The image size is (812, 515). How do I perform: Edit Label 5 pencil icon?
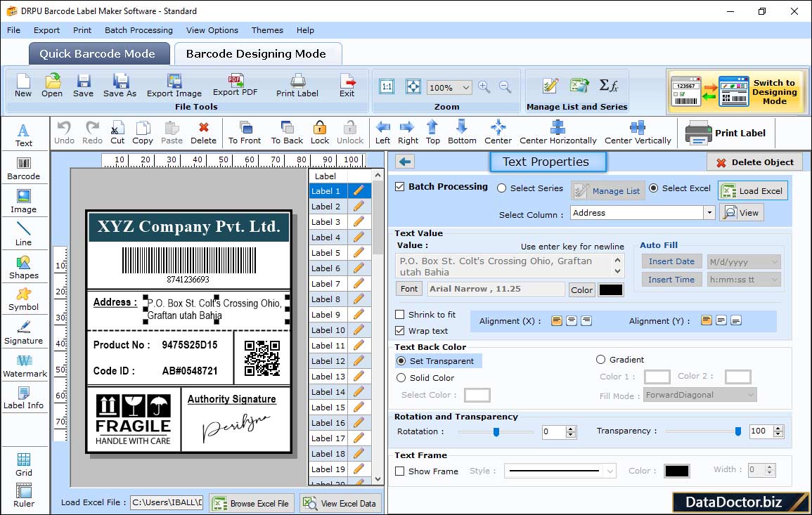point(359,253)
